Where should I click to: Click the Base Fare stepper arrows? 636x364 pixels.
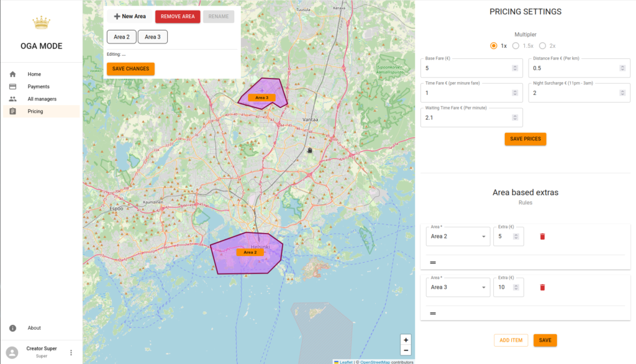[515, 68]
